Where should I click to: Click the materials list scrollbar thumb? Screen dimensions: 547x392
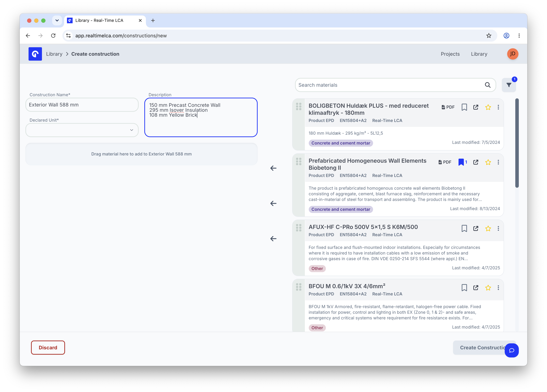click(x=517, y=143)
